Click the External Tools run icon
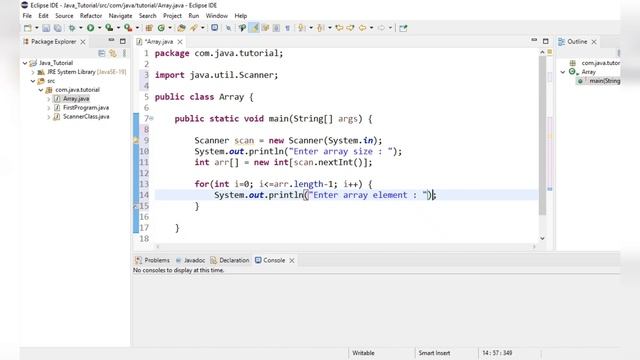The width and height of the screenshot is (640, 360). click(x=128, y=28)
